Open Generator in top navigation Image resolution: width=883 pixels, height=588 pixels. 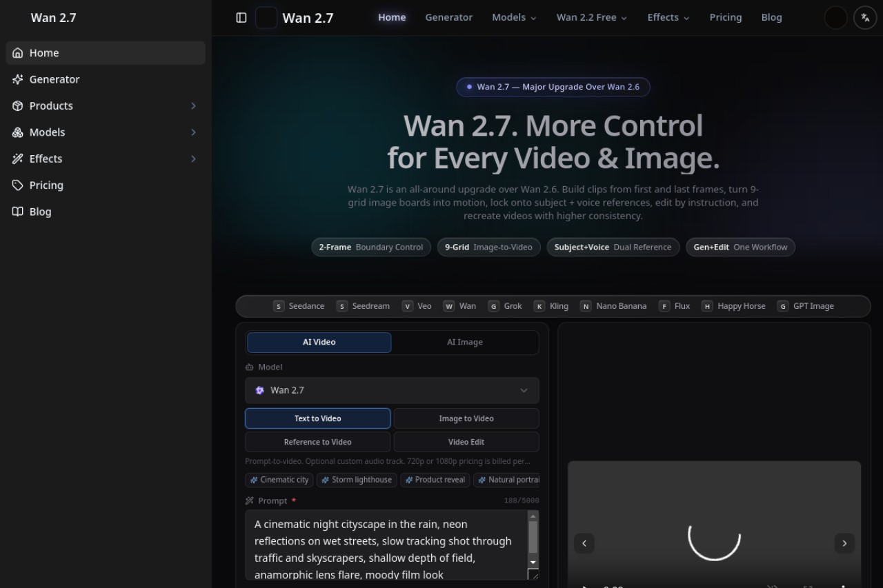[449, 17]
